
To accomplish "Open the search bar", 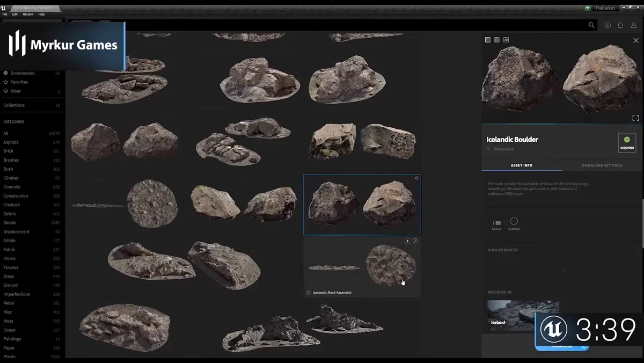I will tap(591, 25).
